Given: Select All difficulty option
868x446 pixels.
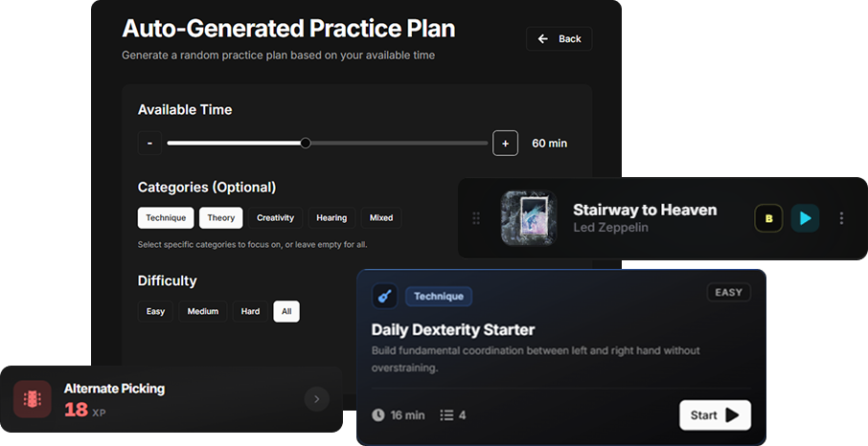Looking at the screenshot, I should (286, 312).
